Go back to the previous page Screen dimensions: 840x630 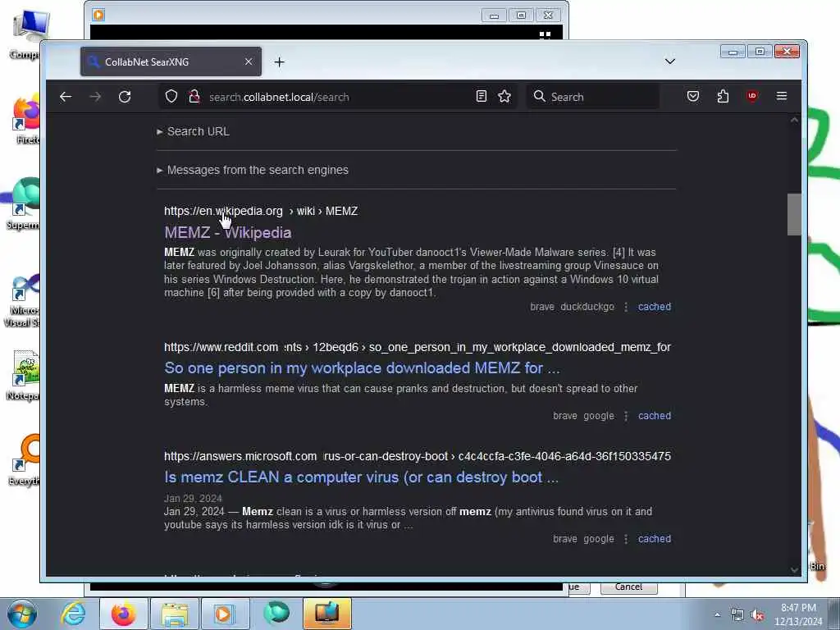(x=66, y=97)
